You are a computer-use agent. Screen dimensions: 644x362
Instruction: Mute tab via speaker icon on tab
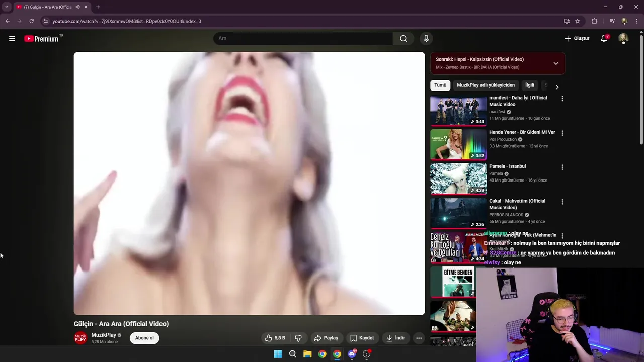coord(77,7)
